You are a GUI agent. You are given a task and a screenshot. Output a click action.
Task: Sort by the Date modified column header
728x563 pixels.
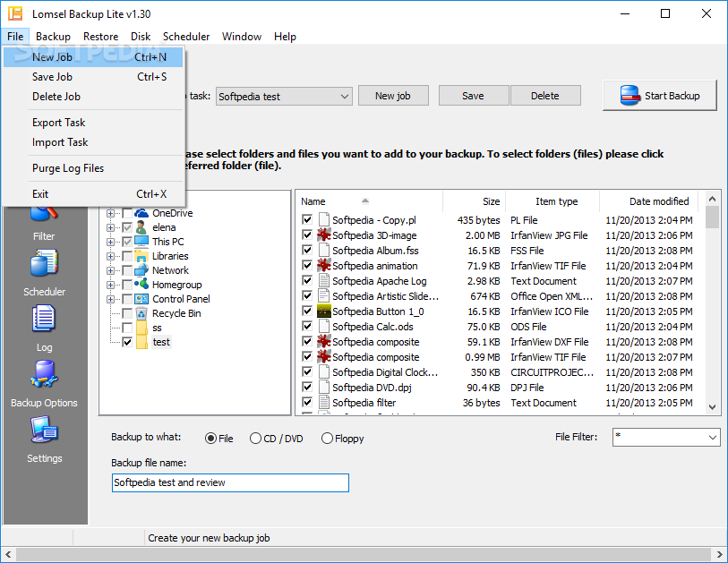(648, 201)
